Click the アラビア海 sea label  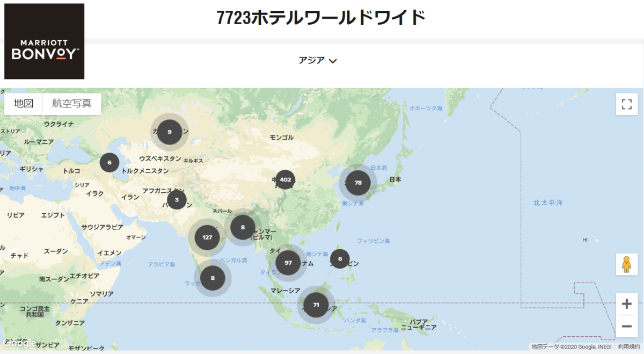[162, 264]
